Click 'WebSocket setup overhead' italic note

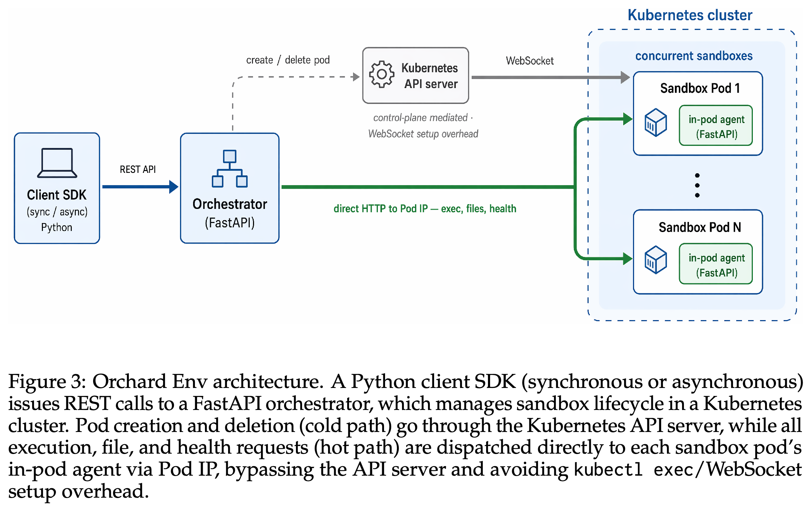pyautogui.click(x=423, y=134)
